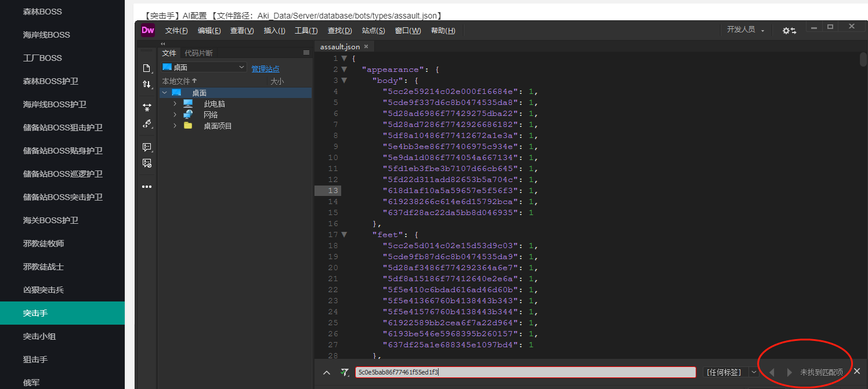Screen dimensions: 868x389
Task: Open the 开发人员 workspace dropdown
Action: coord(746,30)
